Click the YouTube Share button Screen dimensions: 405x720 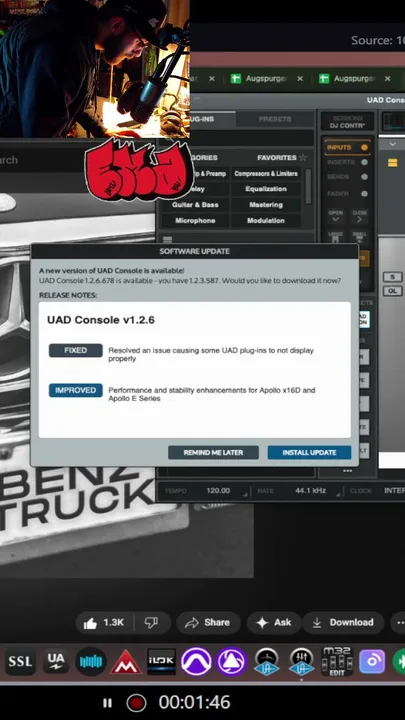(x=208, y=623)
